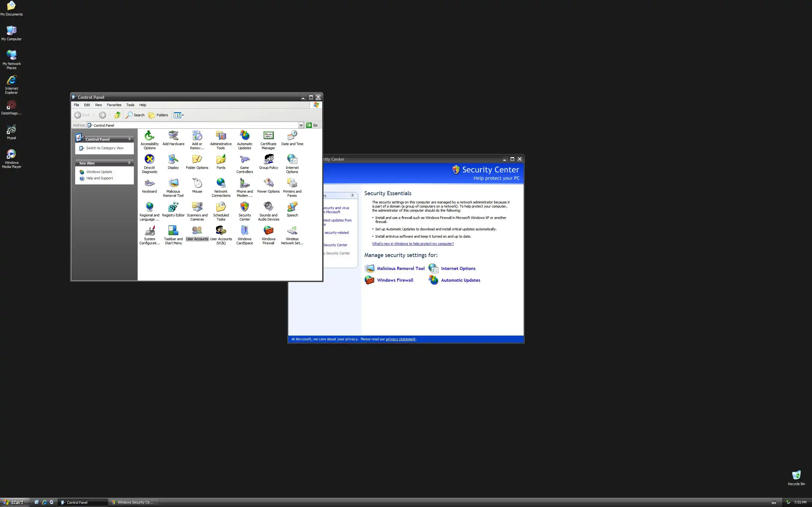Open Power Options icon
This screenshot has width=812, height=507.
click(268, 183)
